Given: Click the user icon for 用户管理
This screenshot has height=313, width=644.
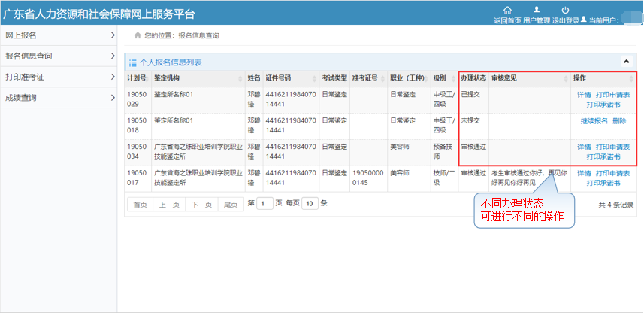Looking at the screenshot, I should (537, 10).
